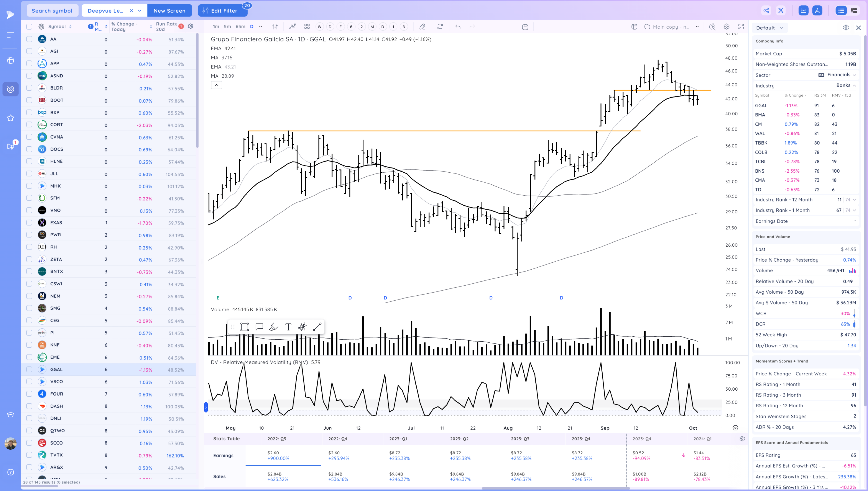
Task: Expand the Deepvue Leaders screen dropdown
Action: click(x=140, y=10)
